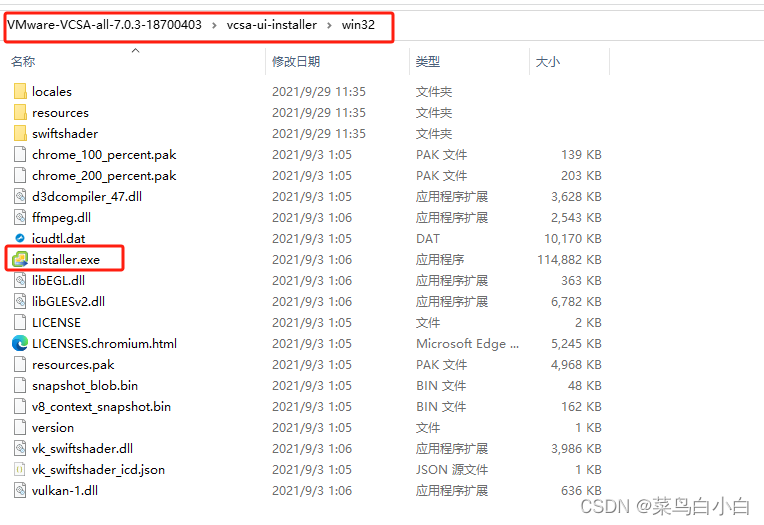Screen dimensions: 764x525
Task: Select the LICENSE file name
Action: (56, 322)
